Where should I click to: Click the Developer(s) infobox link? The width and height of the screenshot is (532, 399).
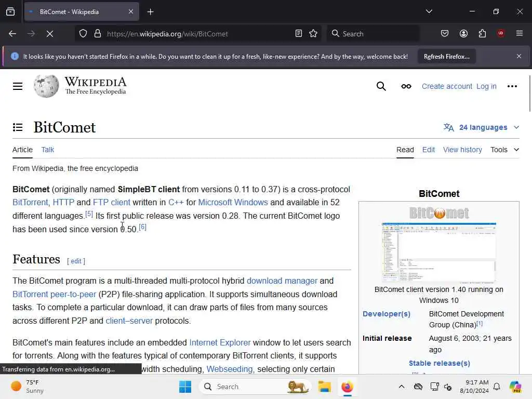(x=387, y=314)
